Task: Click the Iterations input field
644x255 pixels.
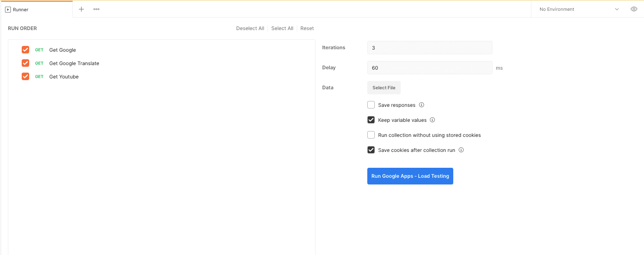Action: click(x=430, y=48)
